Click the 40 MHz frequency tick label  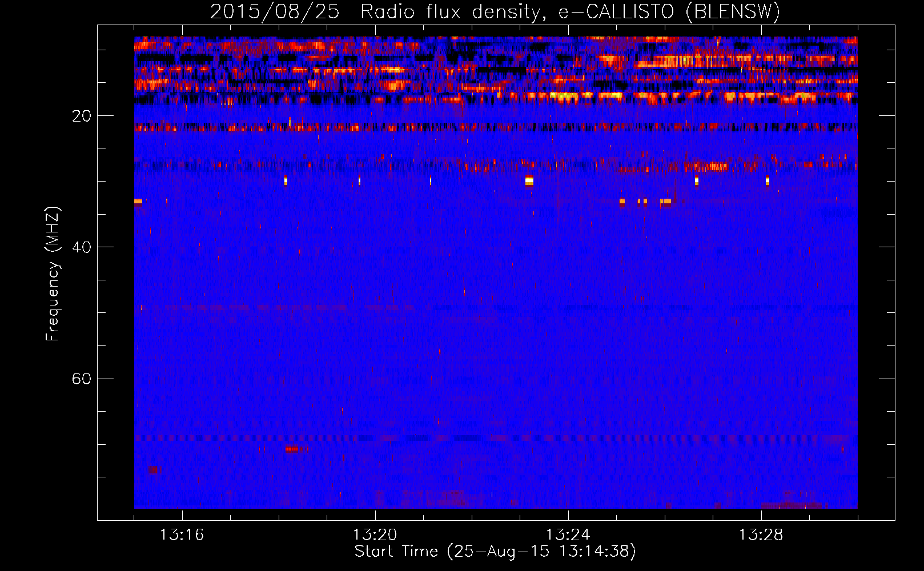(x=81, y=247)
